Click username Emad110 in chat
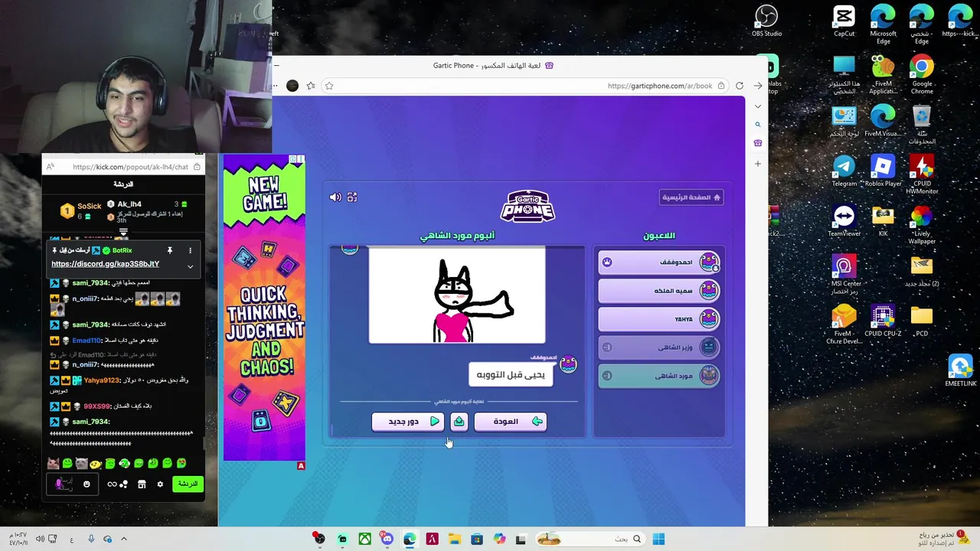Screen dimensions: 980x551 pos(87,341)
